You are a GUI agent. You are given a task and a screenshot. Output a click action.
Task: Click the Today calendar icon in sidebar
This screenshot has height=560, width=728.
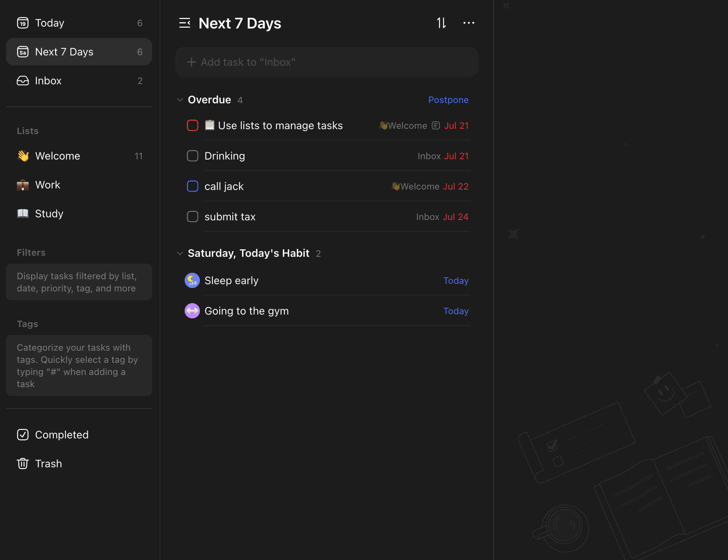point(23,23)
